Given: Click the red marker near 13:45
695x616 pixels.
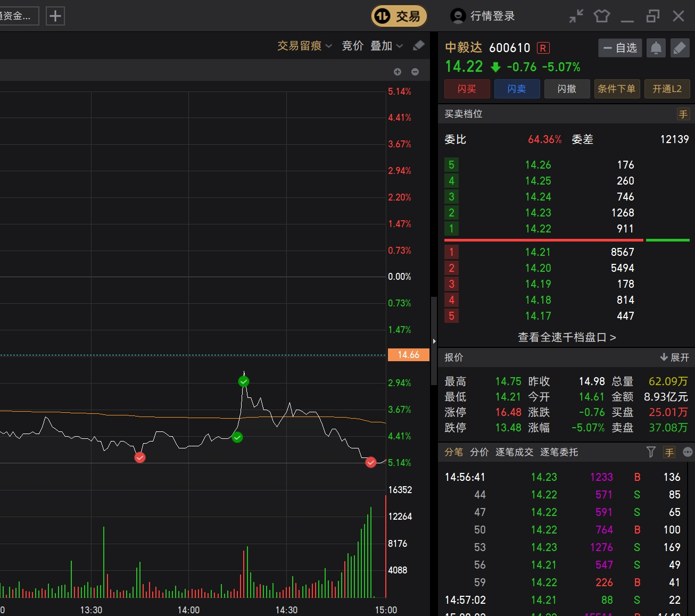Looking at the screenshot, I should pos(140,457).
